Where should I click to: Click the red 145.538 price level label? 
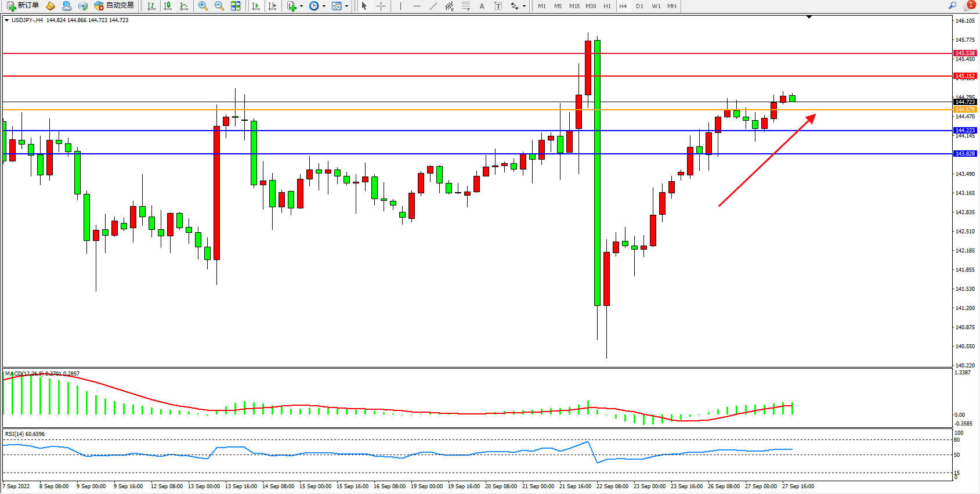coord(965,53)
